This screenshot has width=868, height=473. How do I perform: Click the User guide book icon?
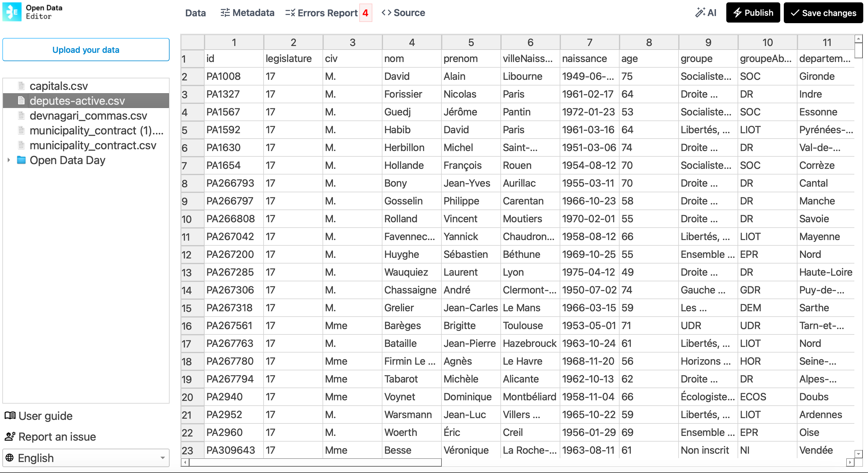10,416
